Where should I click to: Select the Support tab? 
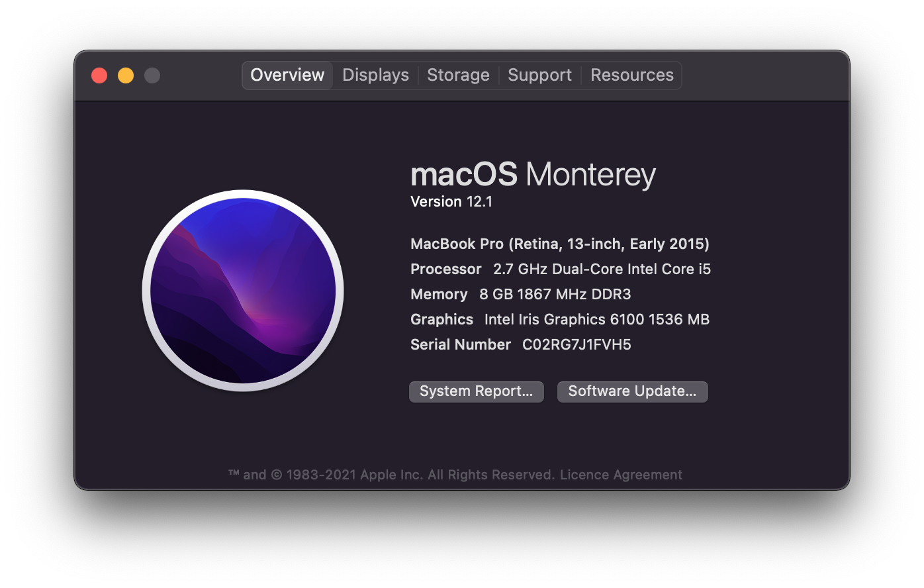pyautogui.click(x=539, y=75)
